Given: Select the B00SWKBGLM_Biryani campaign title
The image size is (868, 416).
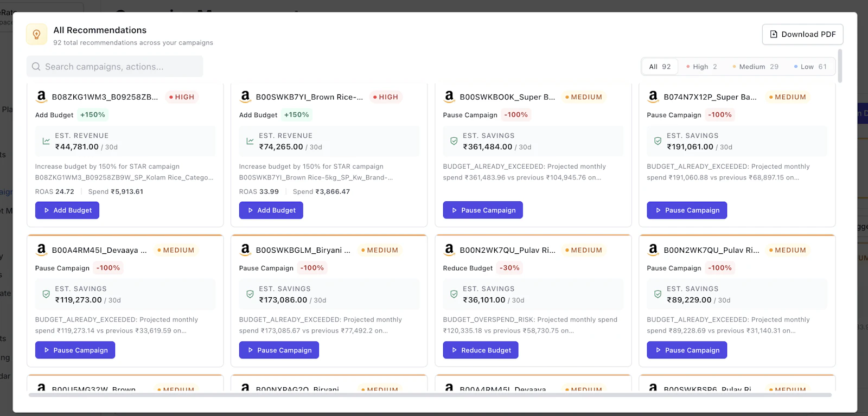Looking at the screenshot, I should 303,250.
